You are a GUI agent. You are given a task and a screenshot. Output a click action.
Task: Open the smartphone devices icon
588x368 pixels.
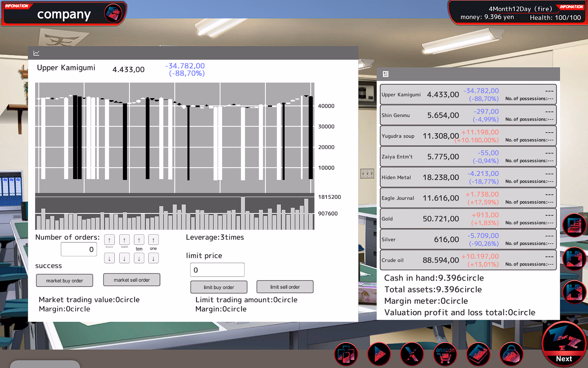coord(346,354)
